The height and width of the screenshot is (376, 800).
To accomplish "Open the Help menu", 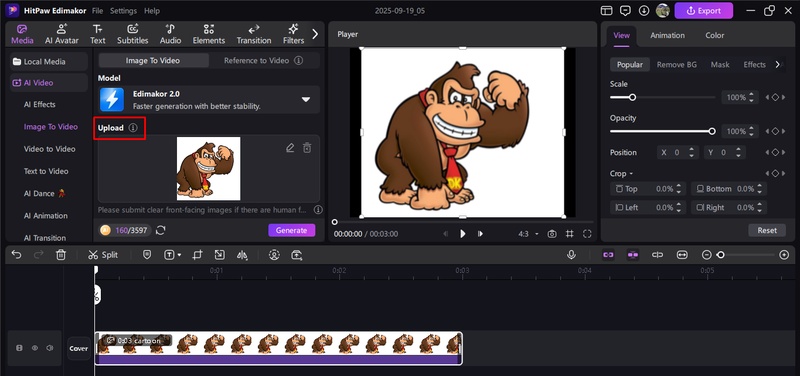I will [152, 11].
